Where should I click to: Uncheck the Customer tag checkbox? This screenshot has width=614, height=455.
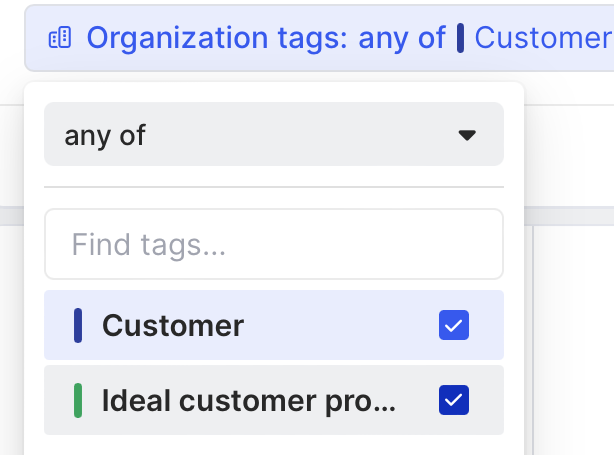pos(453,325)
